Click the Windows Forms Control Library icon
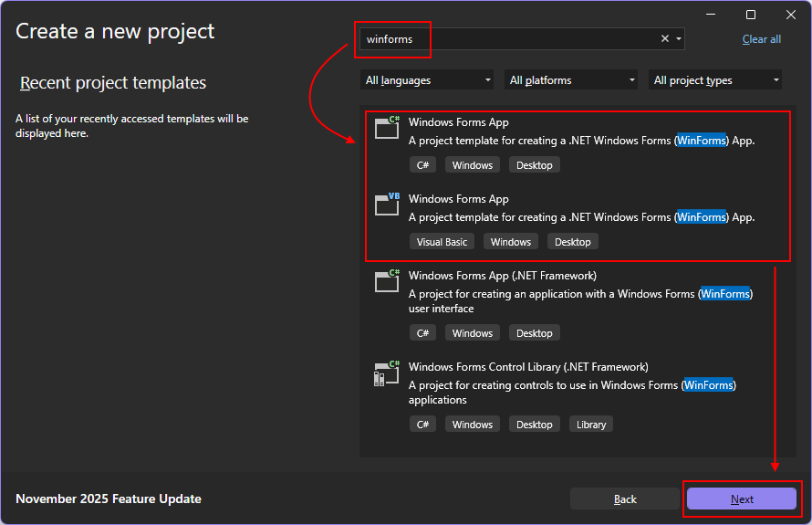This screenshot has height=525, width=812. point(388,373)
